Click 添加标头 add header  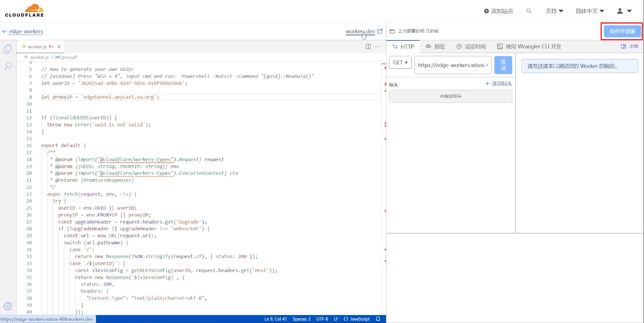point(499,84)
